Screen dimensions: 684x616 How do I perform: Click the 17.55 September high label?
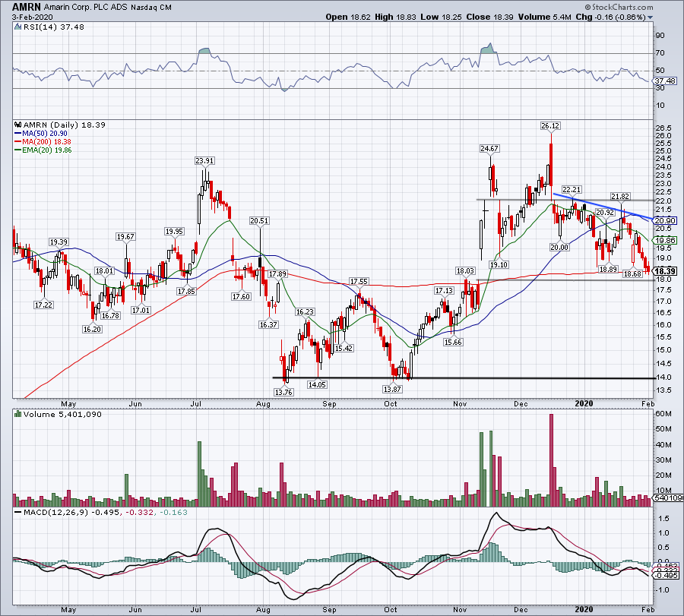(359, 282)
